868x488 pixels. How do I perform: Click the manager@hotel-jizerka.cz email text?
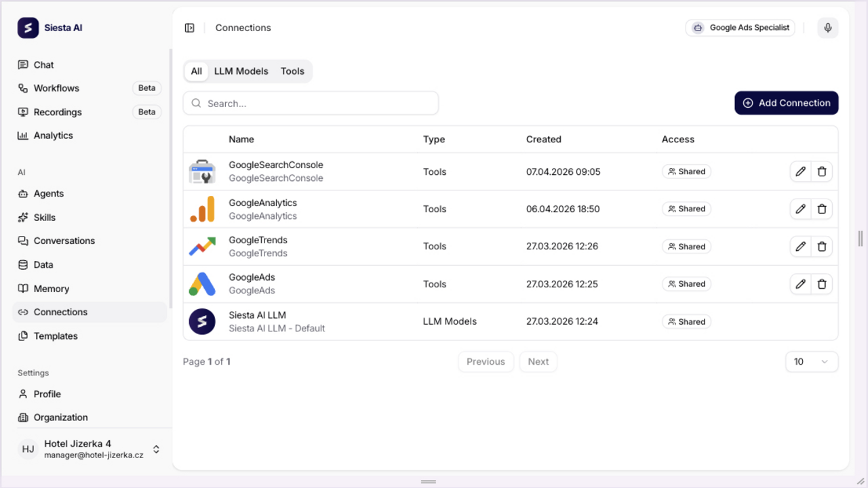(94, 455)
